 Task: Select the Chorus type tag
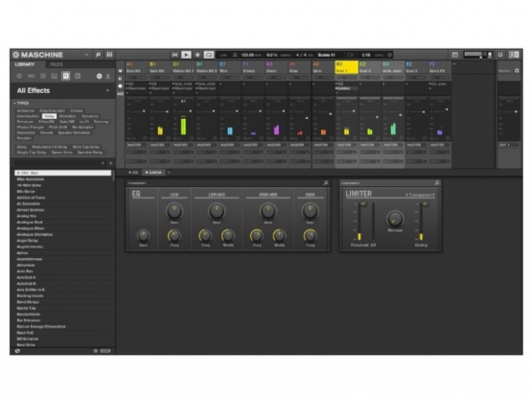click(x=77, y=110)
